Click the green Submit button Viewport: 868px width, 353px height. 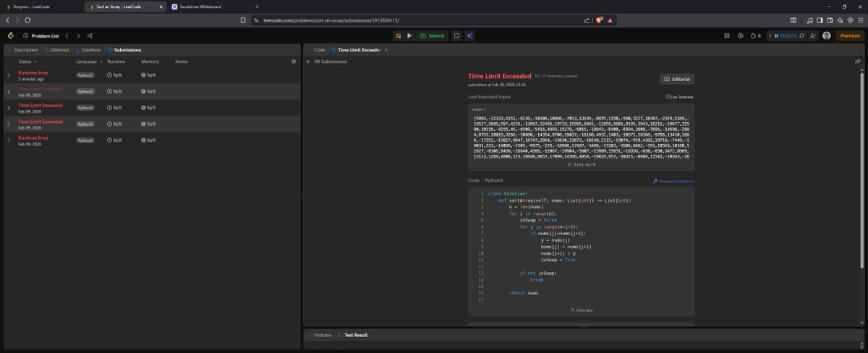click(x=432, y=35)
